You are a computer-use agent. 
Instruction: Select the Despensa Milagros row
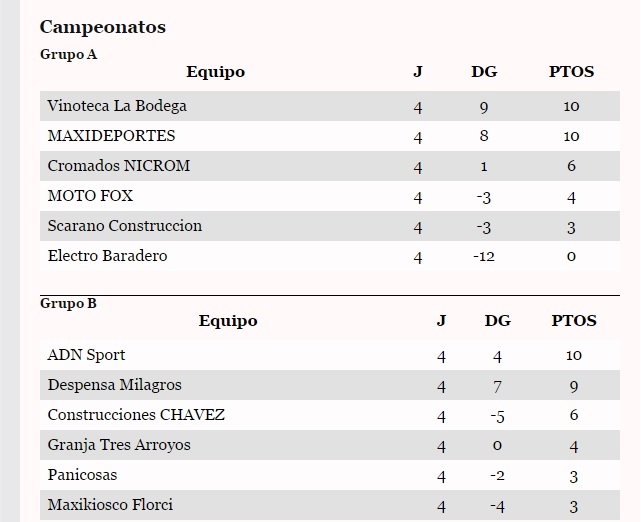[x=330, y=385]
